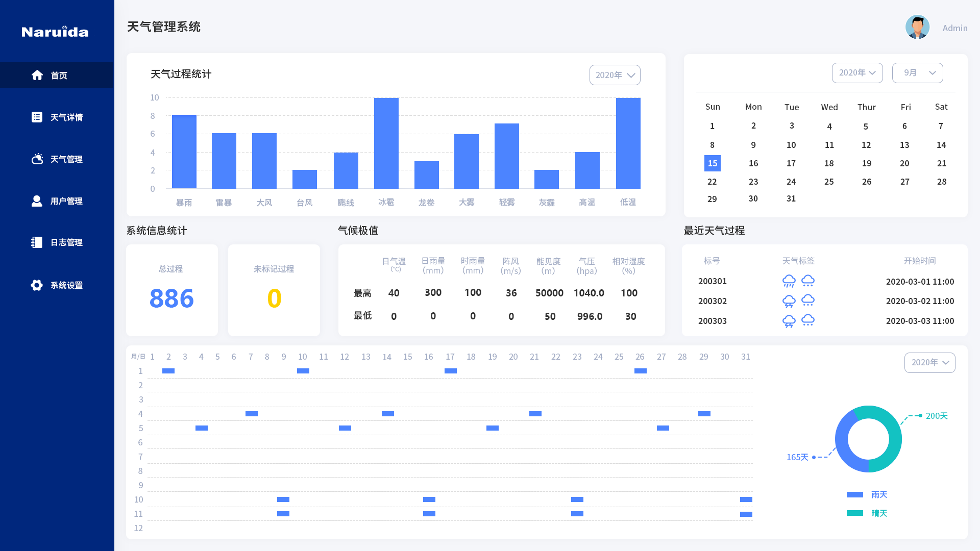The image size is (980, 551).
Task: Click the 日志管理 notebook icon
Action: [37, 242]
